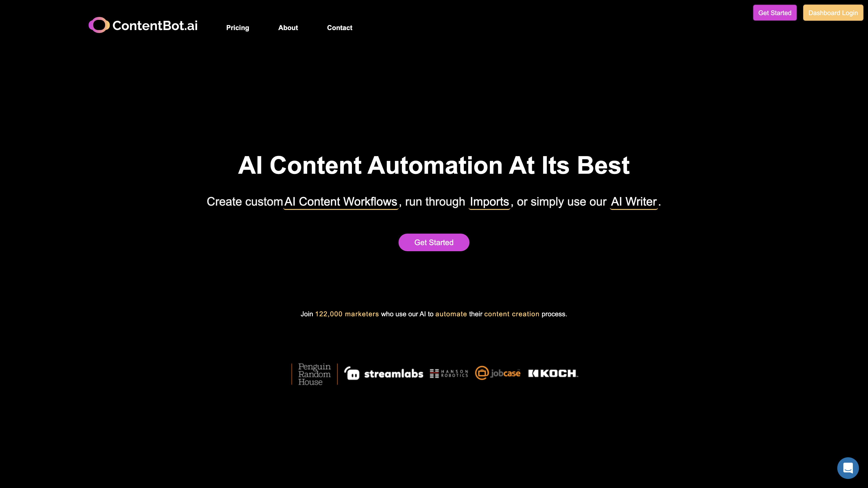The image size is (868, 488).
Task: Toggle the automate highlighted text link
Action: (451, 314)
